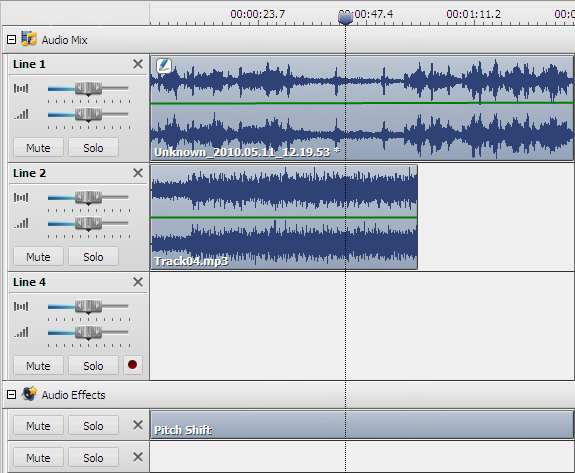
Task: Delete the empty second effect row
Action: (x=138, y=457)
